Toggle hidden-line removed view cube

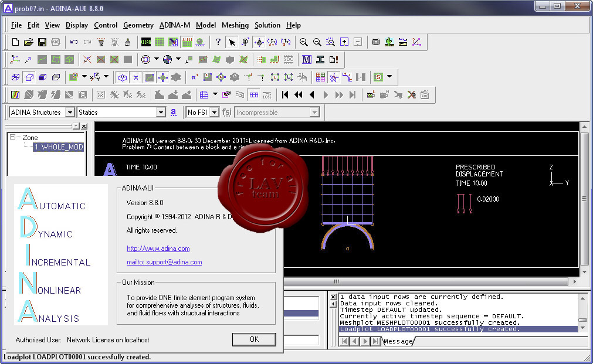click(x=29, y=77)
